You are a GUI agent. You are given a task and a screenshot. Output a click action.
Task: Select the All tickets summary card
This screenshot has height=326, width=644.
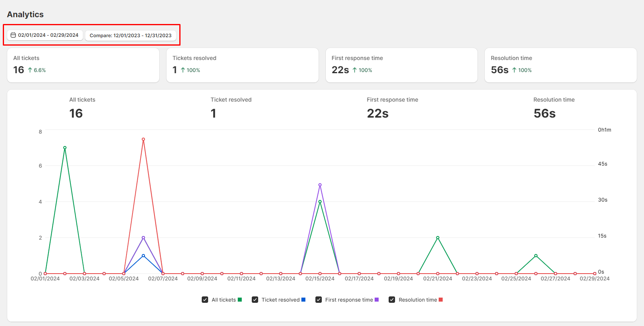pos(83,65)
